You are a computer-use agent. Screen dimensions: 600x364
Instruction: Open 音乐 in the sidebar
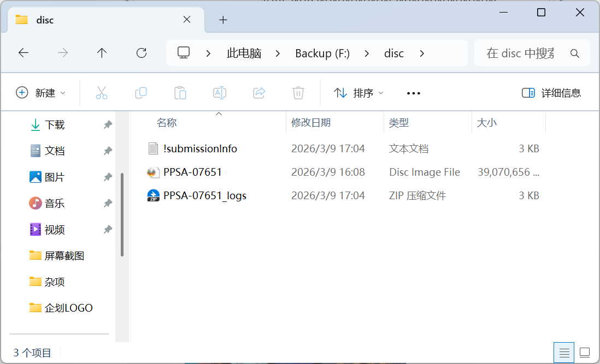coord(55,203)
